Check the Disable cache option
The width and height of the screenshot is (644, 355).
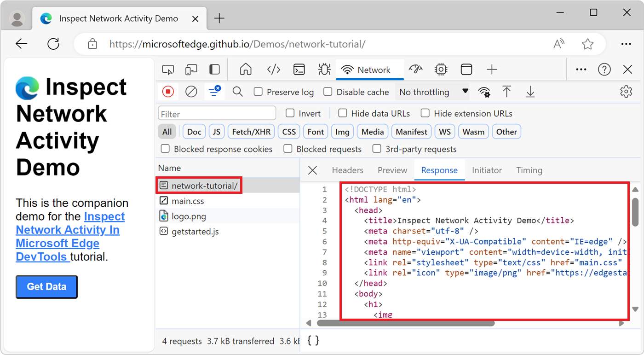point(328,92)
